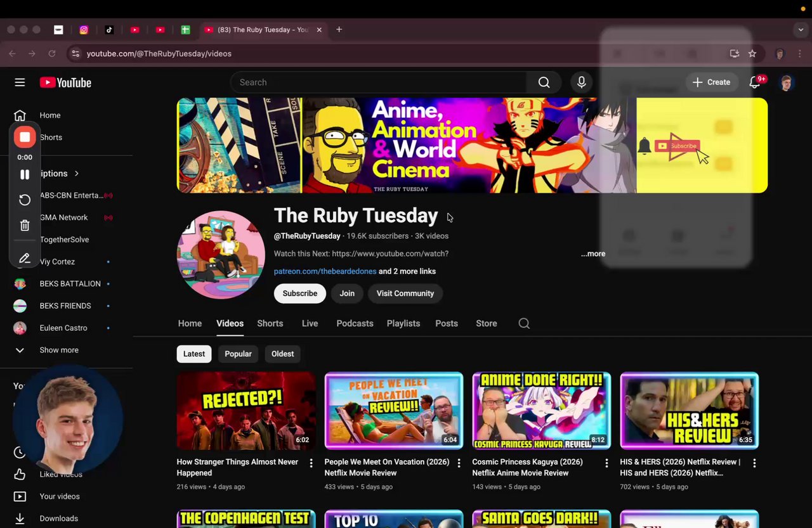Open the YouTube guide hamburger menu
The image size is (812, 528).
tap(20, 82)
